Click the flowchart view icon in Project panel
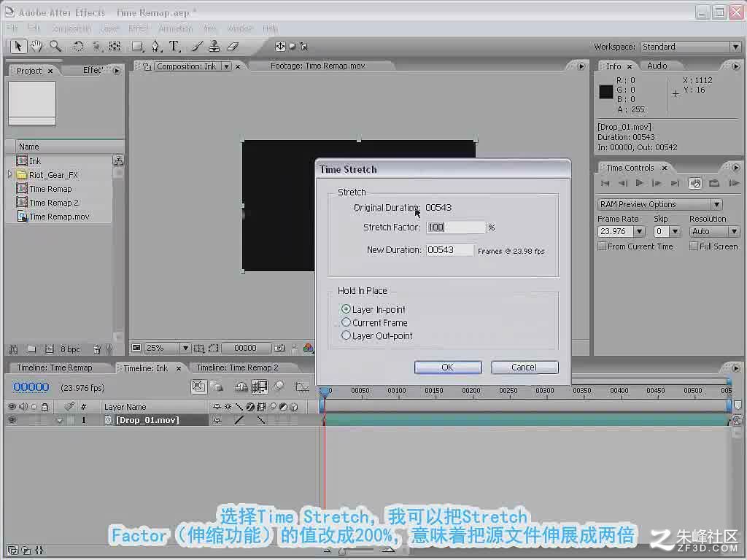 117,161
